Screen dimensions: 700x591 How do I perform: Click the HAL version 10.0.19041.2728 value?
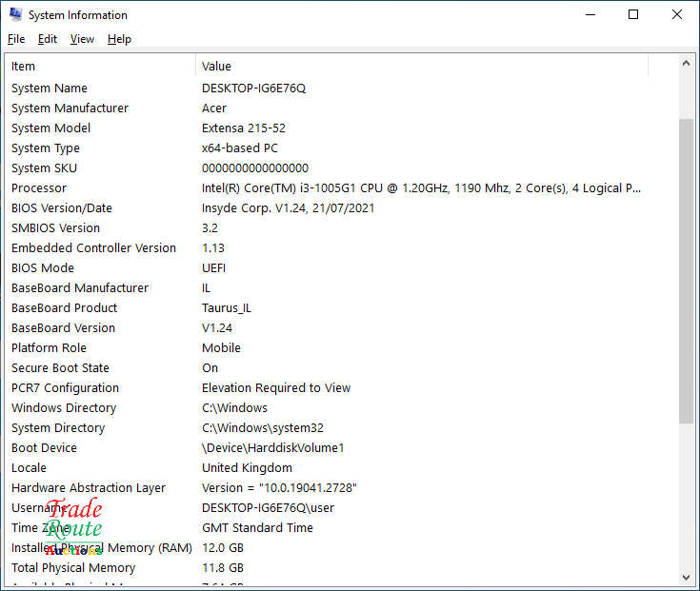(279, 488)
